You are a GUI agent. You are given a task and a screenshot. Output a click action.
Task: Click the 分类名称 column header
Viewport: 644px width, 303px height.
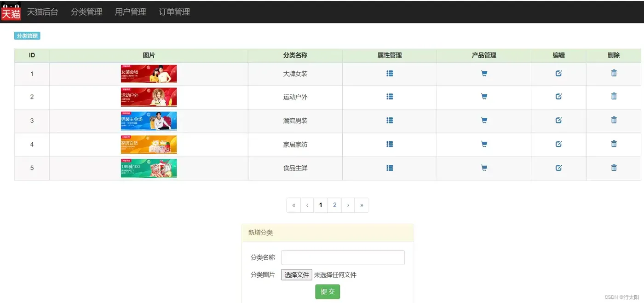(295, 55)
